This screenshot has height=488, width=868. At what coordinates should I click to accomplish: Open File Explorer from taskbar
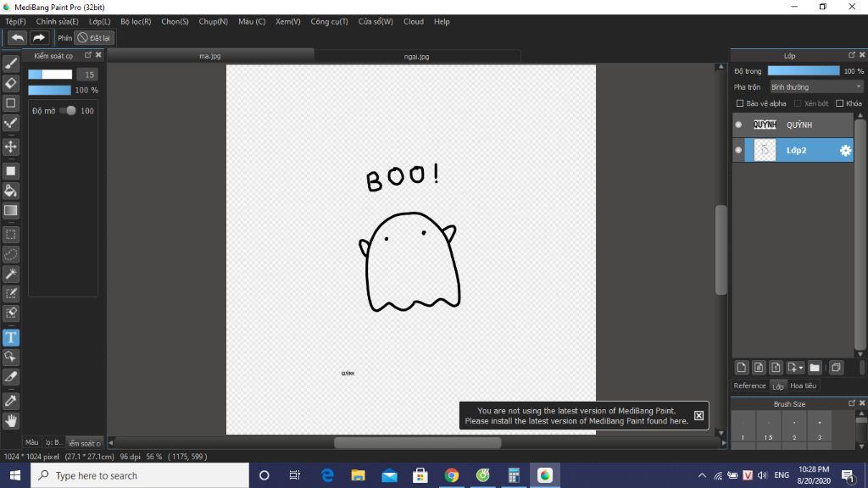(x=359, y=475)
